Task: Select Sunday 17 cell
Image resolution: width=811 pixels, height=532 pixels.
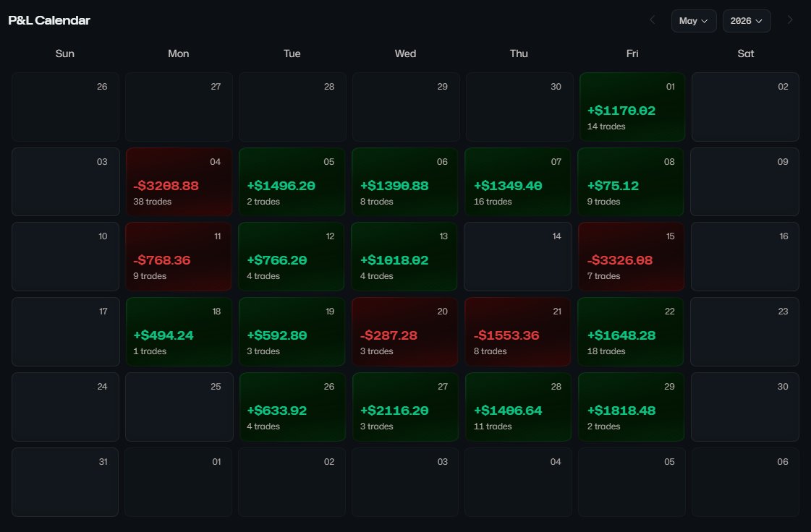Action: (x=66, y=332)
